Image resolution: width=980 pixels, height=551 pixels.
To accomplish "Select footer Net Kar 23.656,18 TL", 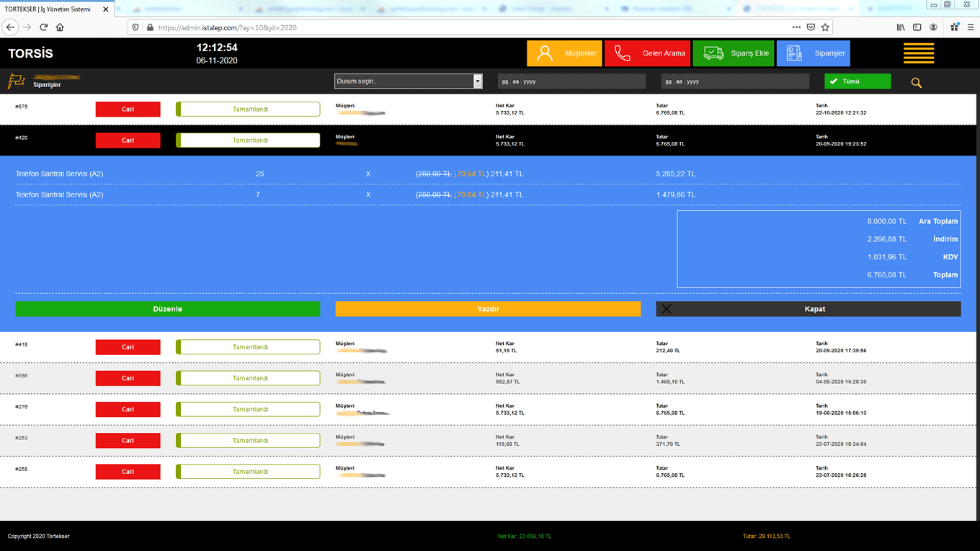I will click(x=524, y=537).
